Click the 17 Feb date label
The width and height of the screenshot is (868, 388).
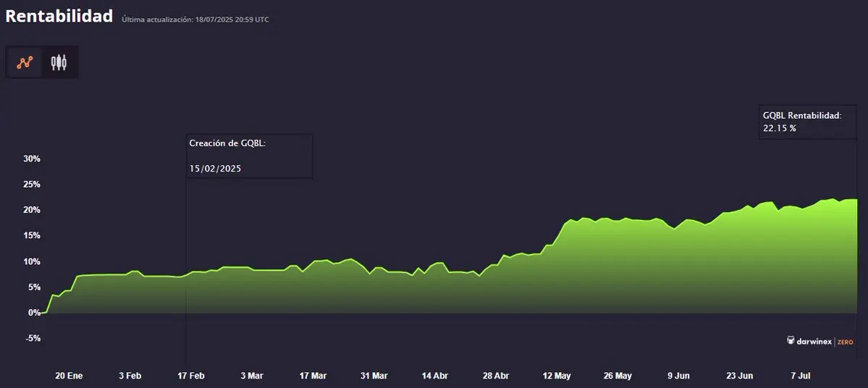pyautogui.click(x=191, y=375)
